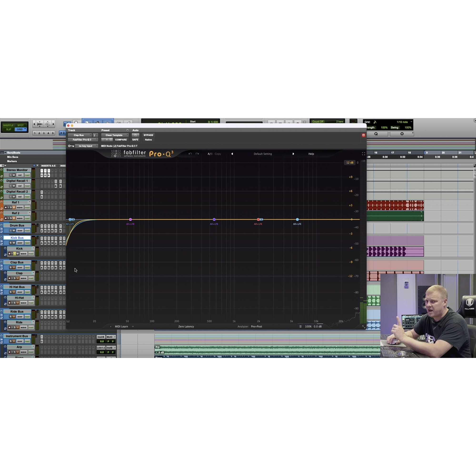
Task: Click the Help button in Pro-Q 3
Action: click(x=311, y=154)
